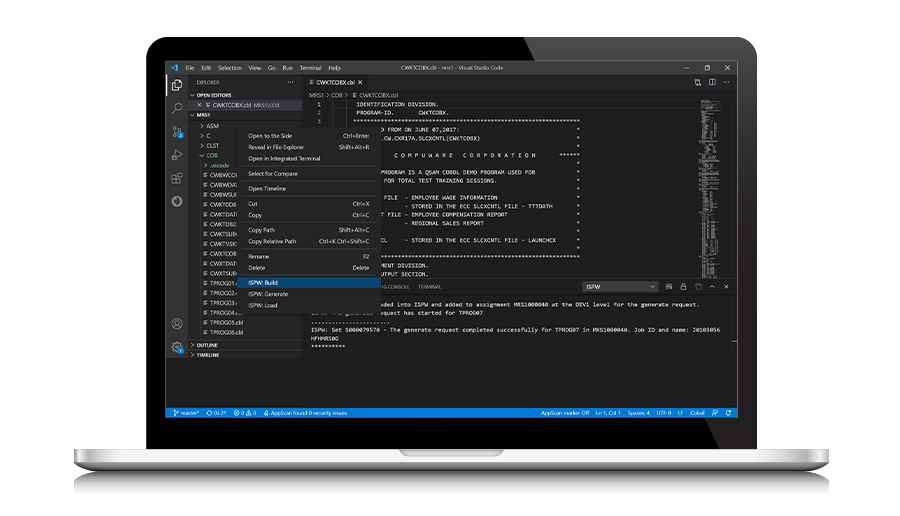The width and height of the screenshot is (900, 516).
Task: Open Source Control view with badge
Action: tap(177, 131)
